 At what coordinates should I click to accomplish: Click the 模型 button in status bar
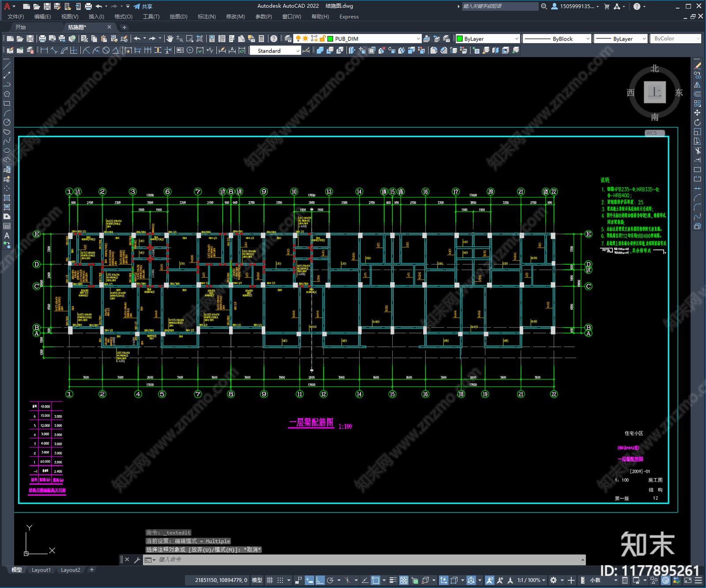pyautogui.click(x=257, y=580)
